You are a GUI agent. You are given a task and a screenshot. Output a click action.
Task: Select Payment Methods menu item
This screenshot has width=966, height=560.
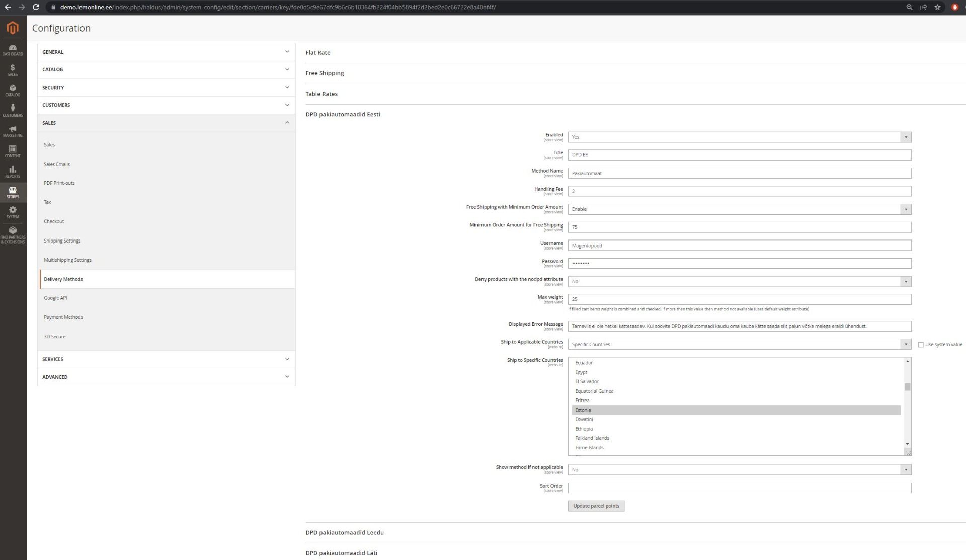(x=63, y=317)
